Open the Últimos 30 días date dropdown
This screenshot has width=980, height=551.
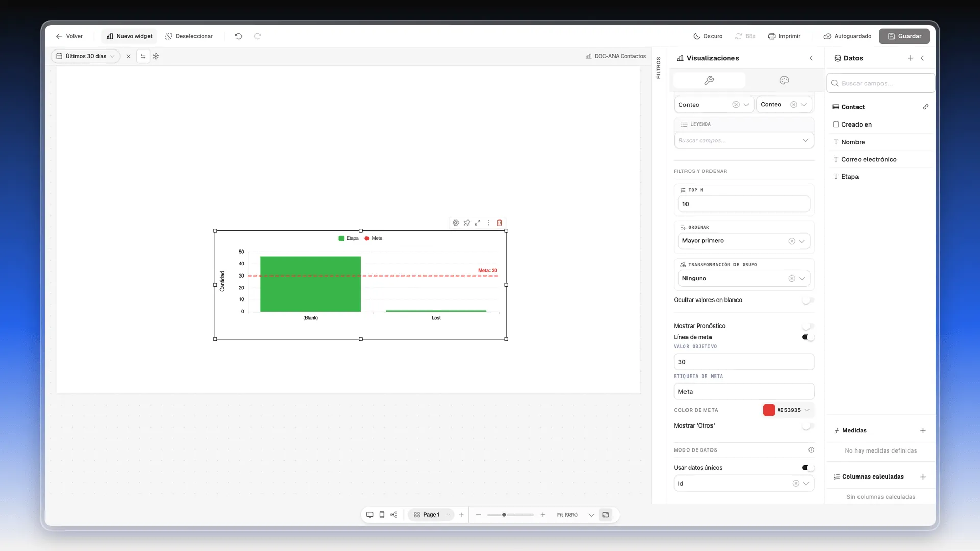coord(85,56)
